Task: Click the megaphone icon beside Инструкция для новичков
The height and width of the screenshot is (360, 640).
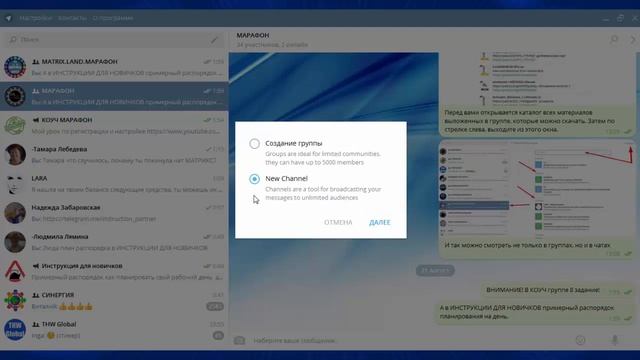Action: coord(36,266)
